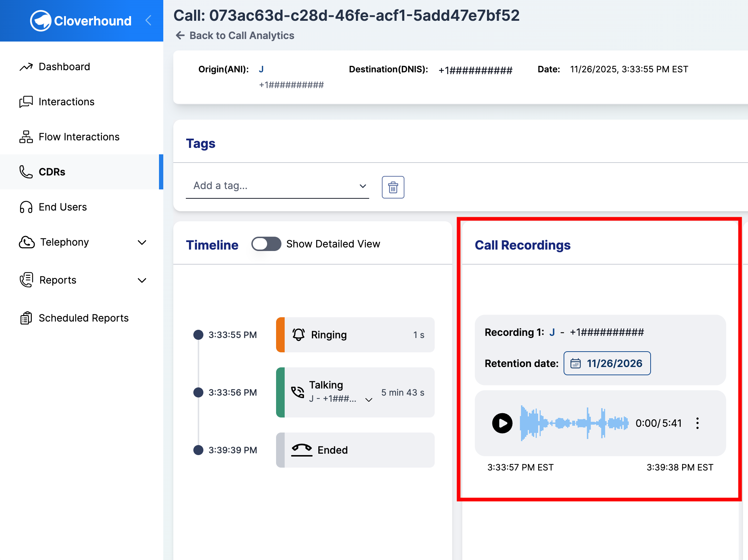This screenshot has width=748, height=560.
Task: Click the Recording 1 name J link
Action: point(552,332)
